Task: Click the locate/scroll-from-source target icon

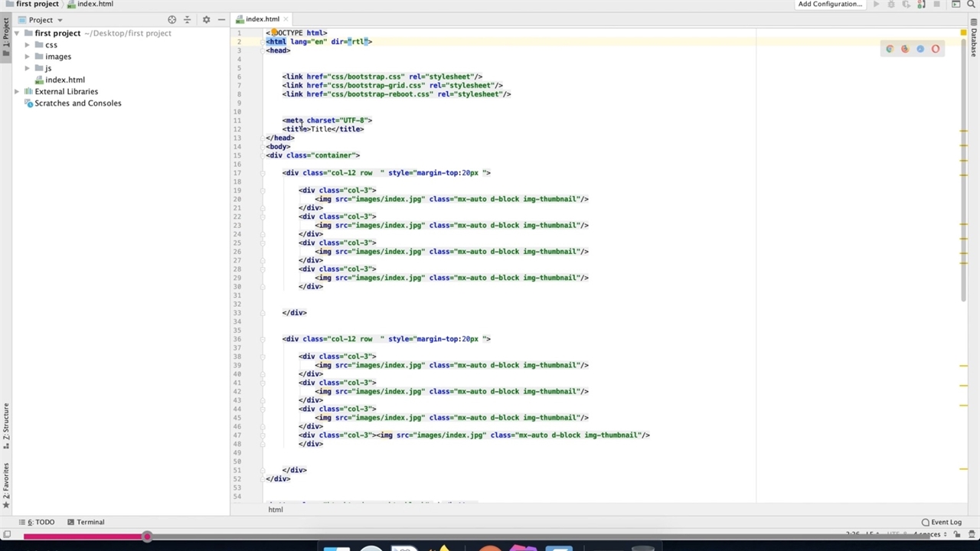Action: tap(171, 20)
